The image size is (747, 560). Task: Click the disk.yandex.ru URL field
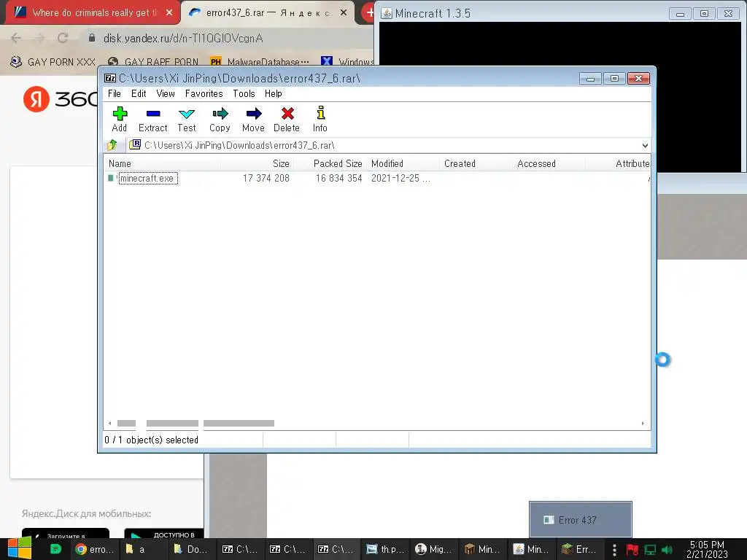point(183,38)
